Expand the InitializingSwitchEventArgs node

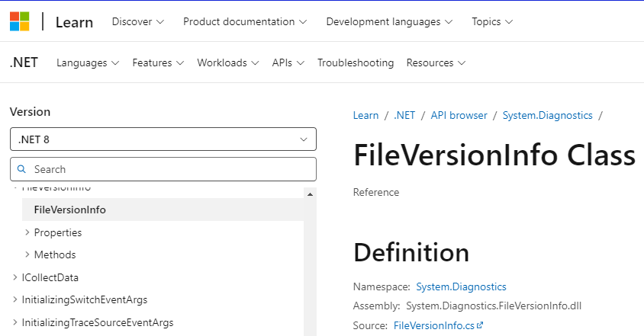(x=14, y=299)
